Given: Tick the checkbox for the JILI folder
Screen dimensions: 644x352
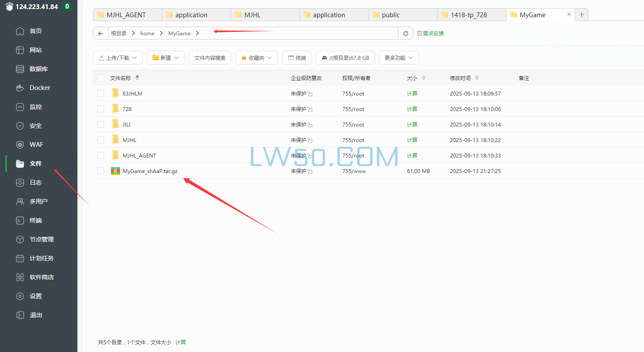Looking at the screenshot, I should pos(100,124).
